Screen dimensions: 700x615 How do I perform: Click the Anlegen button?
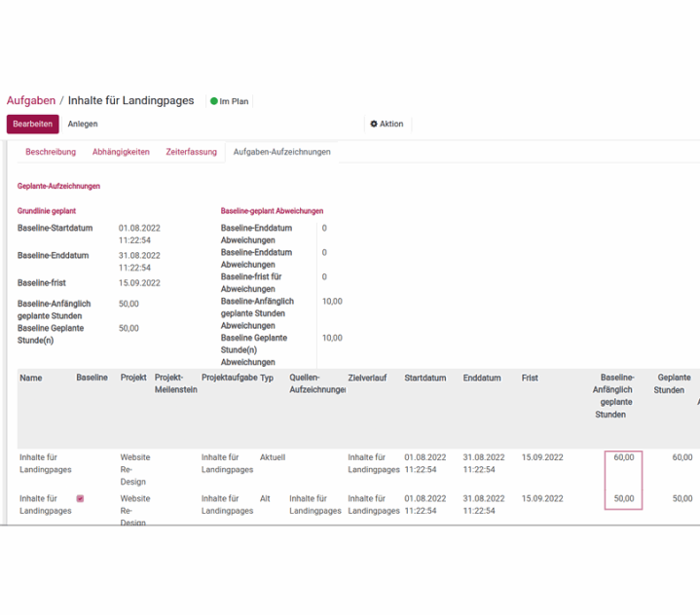coord(83,125)
